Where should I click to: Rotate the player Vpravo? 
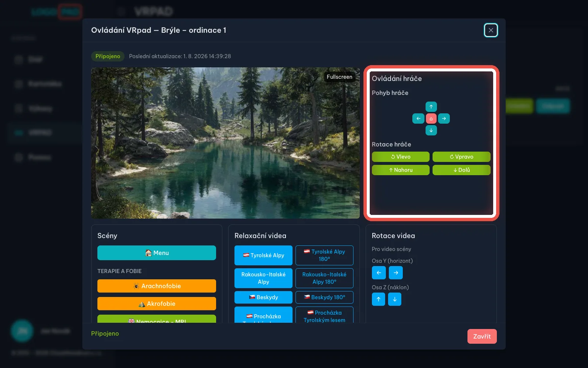coord(462,157)
